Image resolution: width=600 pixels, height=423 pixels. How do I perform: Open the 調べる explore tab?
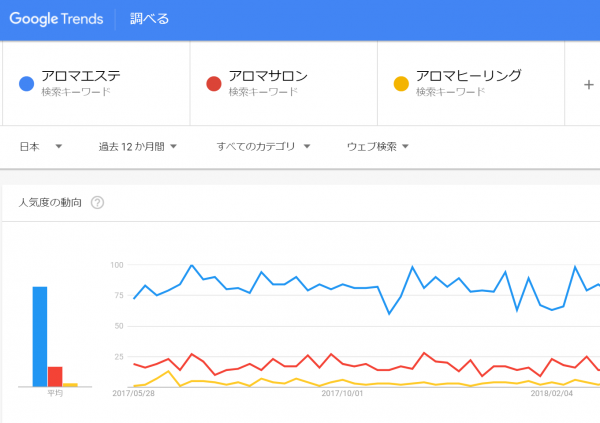(x=150, y=19)
